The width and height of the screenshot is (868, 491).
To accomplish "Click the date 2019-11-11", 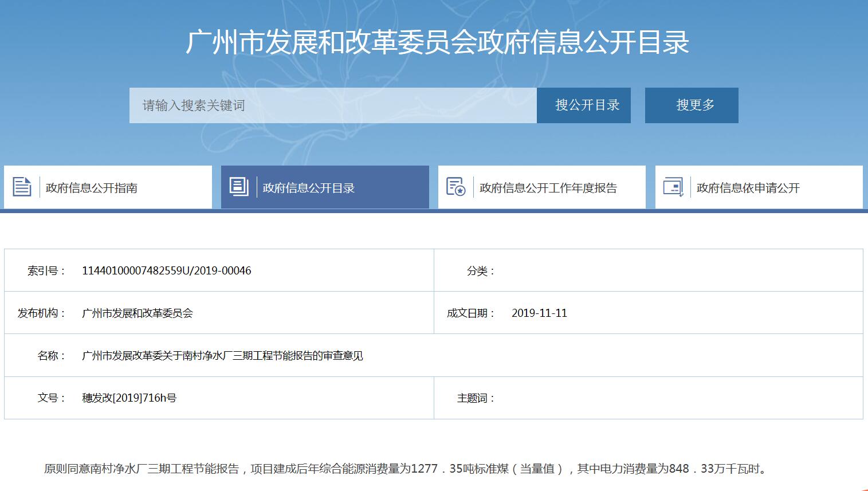I will [x=539, y=313].
